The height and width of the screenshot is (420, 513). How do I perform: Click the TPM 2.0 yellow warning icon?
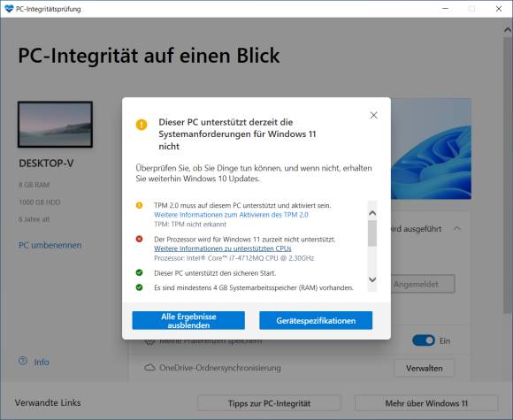click(139, 205)
